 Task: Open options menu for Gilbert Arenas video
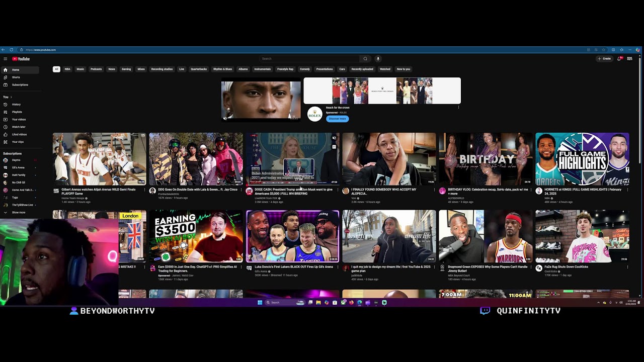coord(145,190)
